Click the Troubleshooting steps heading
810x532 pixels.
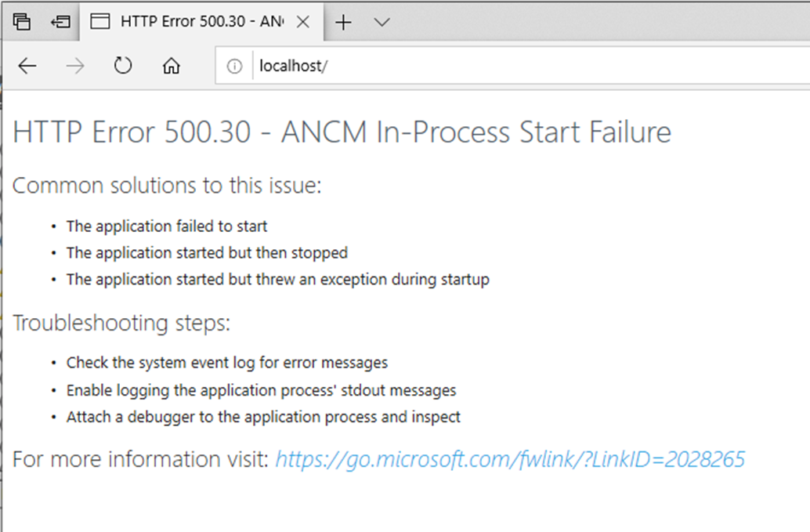point(121,323)
